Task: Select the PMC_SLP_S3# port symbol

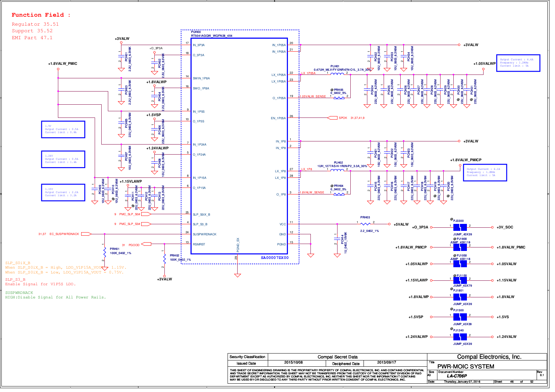Action: pyautogui.click(x=146, y=224)
